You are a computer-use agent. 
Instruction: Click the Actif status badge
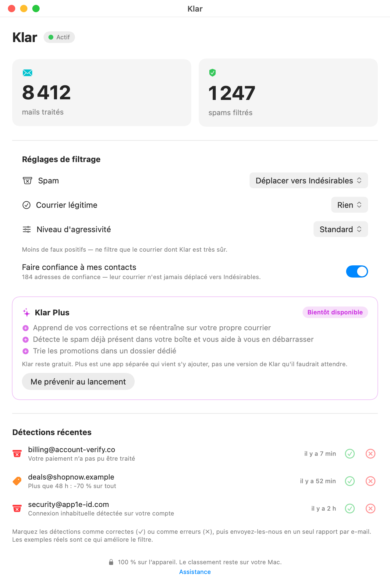tap(59, 37)
